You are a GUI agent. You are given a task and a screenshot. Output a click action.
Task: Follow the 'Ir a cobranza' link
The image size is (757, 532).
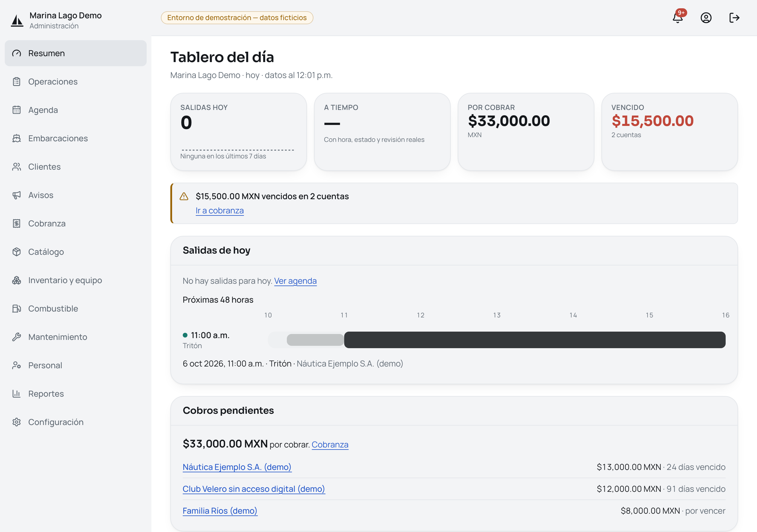(220, 210)
